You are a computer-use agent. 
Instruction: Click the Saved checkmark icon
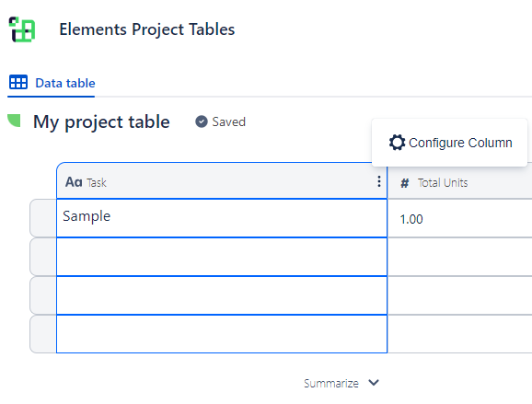202,121
